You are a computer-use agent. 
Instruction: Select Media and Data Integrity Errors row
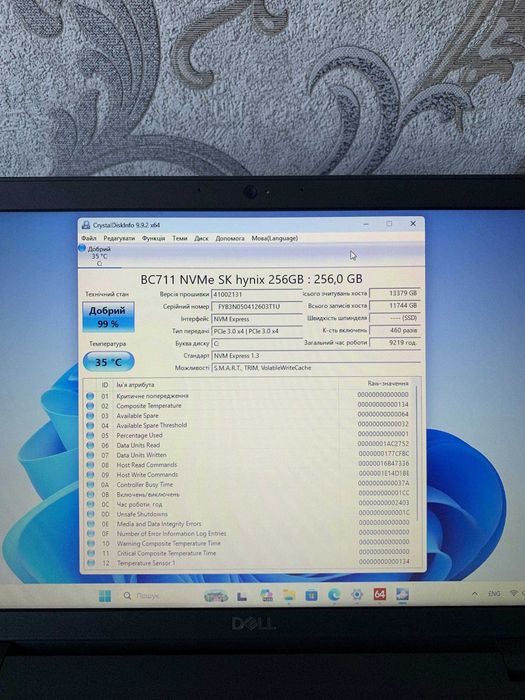(248, 524)
